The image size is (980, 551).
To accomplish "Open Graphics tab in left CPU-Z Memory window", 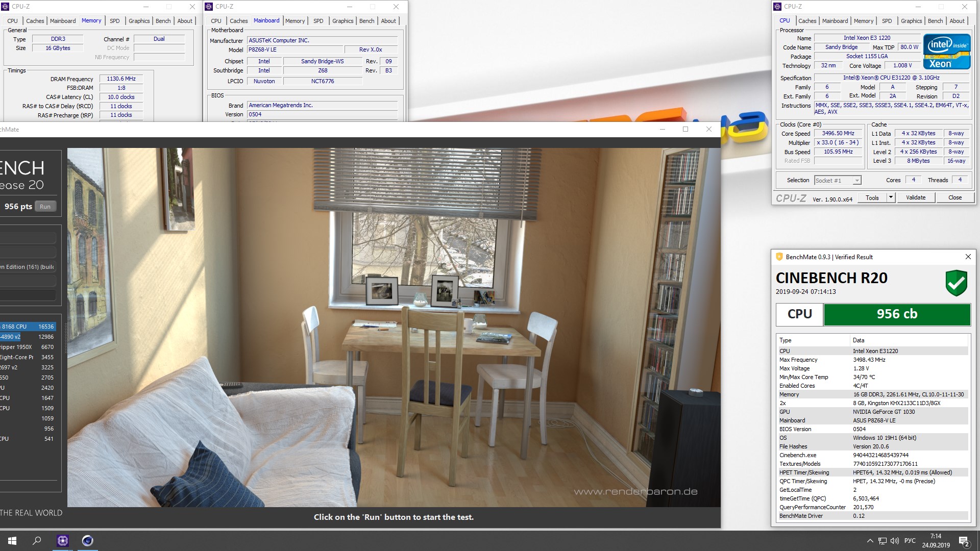I will click(x=139, y=21).
